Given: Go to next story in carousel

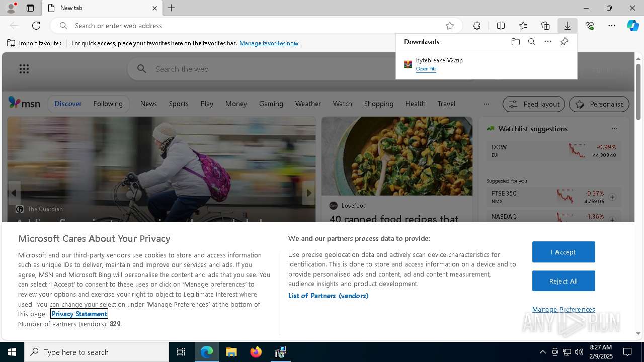Looking at the screenshot, I should click(308, 193).
